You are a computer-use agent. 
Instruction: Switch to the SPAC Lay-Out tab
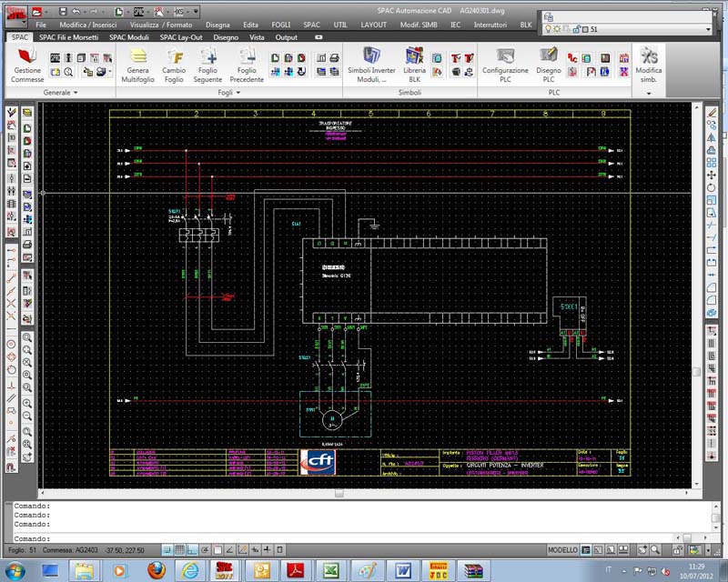(182, 37)
